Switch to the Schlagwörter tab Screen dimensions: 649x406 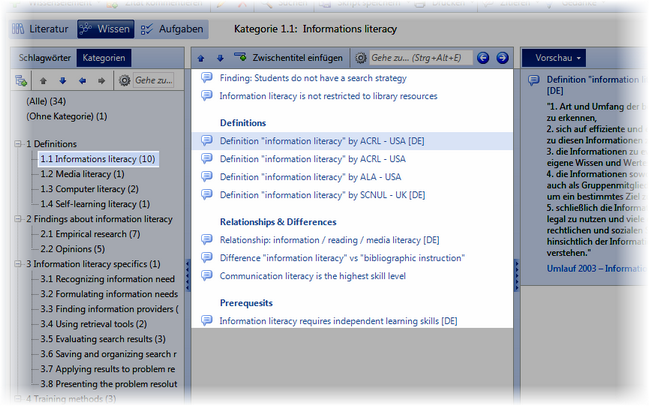(45, 58)
